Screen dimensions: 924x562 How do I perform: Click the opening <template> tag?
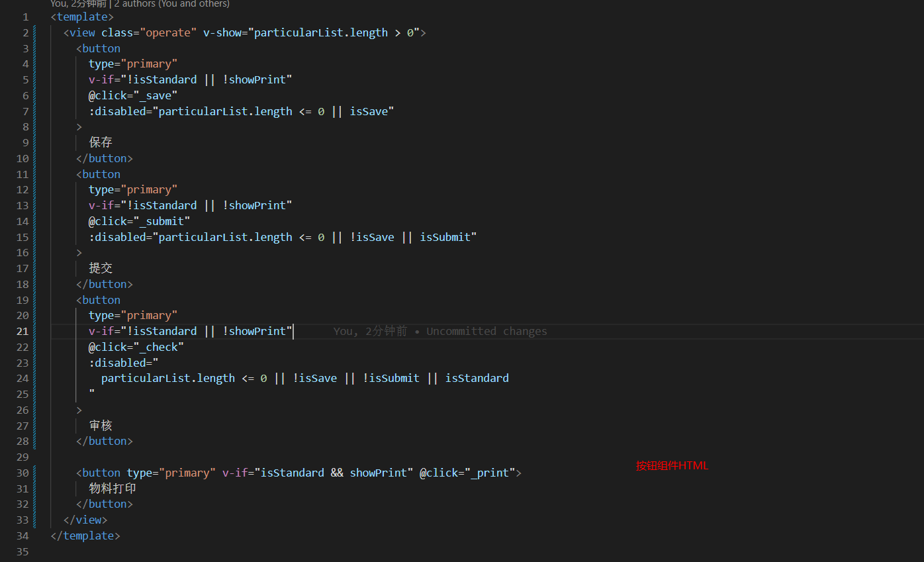pyautogui.click(x=82, y=17)
